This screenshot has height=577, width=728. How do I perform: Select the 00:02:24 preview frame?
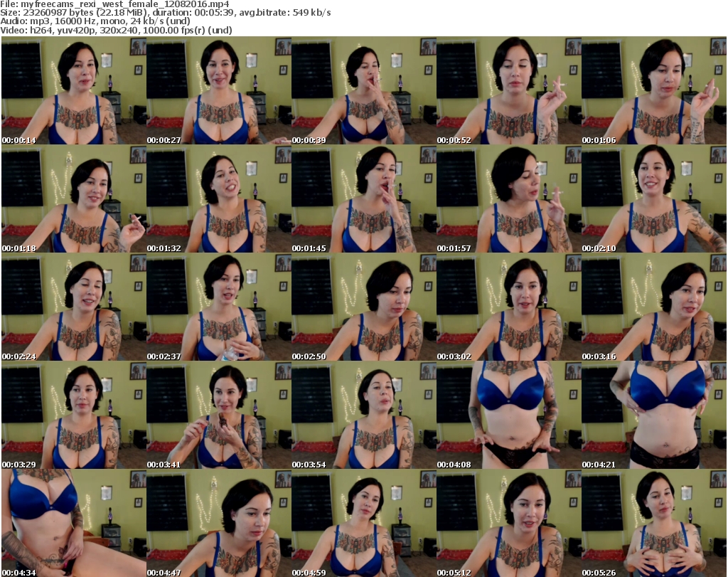coord(74,307)
